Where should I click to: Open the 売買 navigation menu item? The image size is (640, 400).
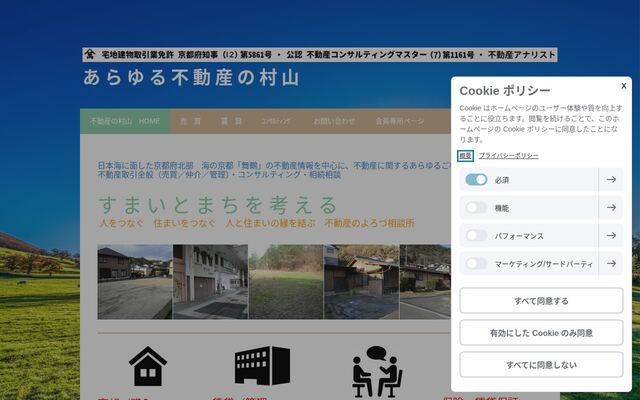[191, 121]
